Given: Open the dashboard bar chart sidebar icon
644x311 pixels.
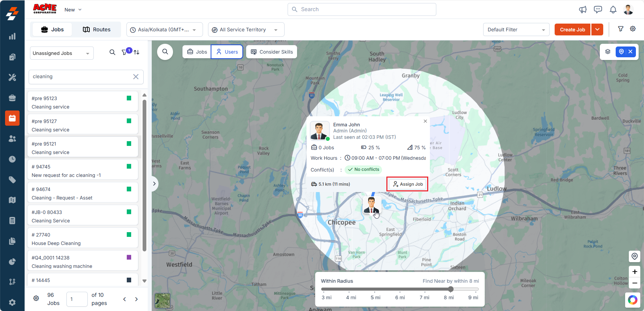Looking at the screenshot, I should [x=12, y=36].
